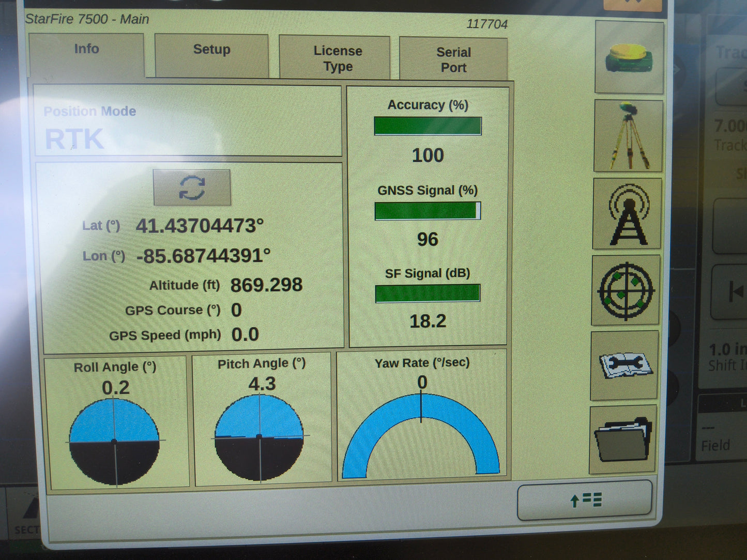
Task: Toggle the coordinate refresh arrows button
Action: (192, 187)
